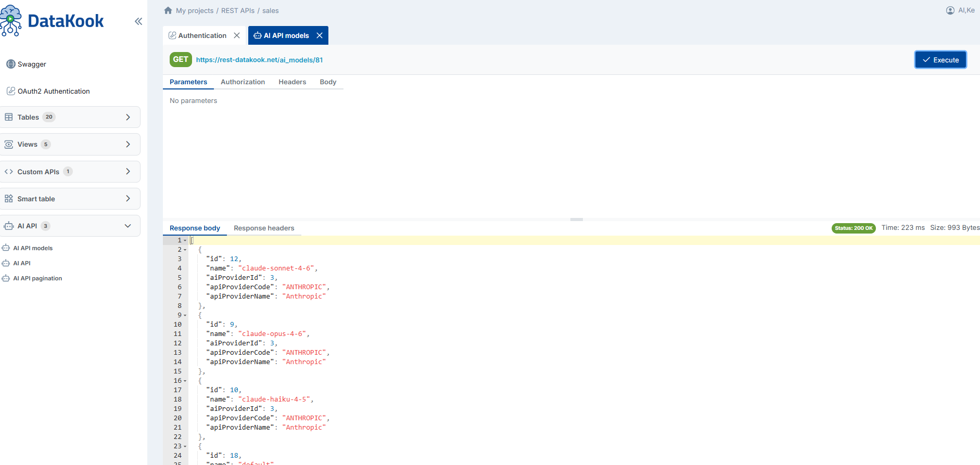Click the Views count badge 5

pos(46,144)
